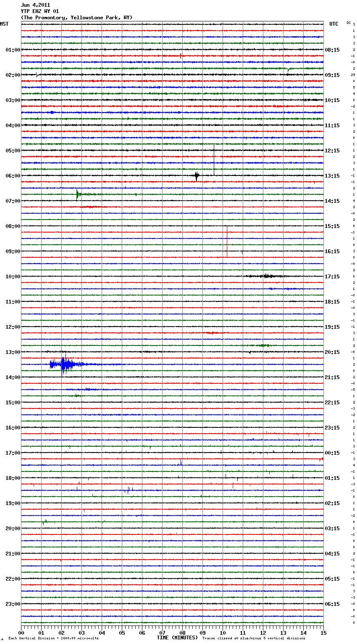Click the "00:15" UTC time label
Viewport: 357px width, 644px height.
click(x=332, y=453)
